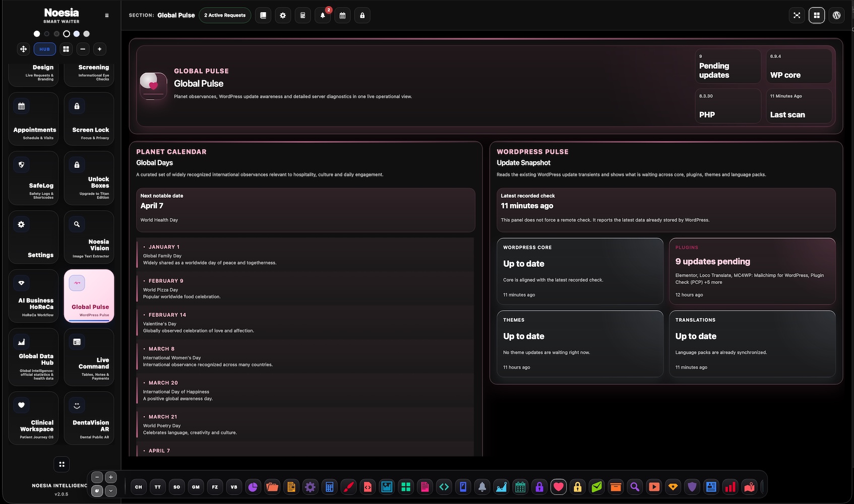Open the book icon in top toolbar
The width and height of the screenshot is (854, 504).
pos(263,15)
